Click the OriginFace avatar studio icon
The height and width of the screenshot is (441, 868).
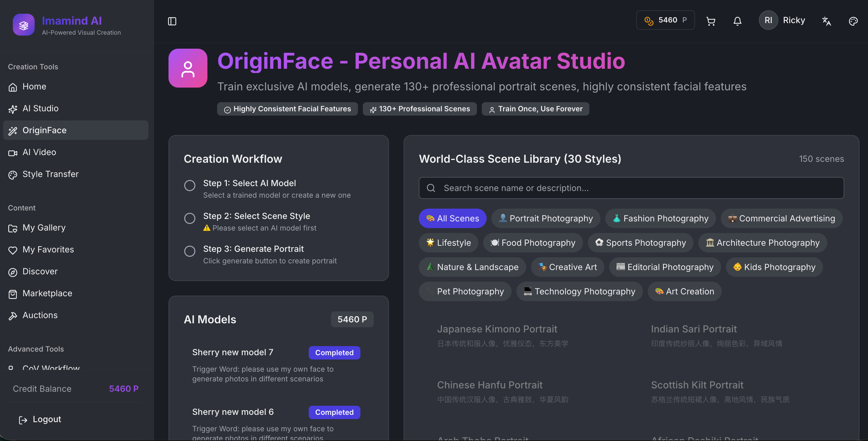[188, 68]
